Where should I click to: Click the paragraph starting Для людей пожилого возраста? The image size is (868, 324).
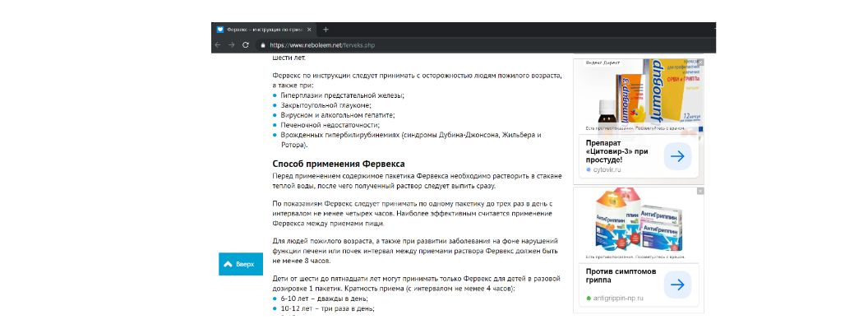pos(415,251)
